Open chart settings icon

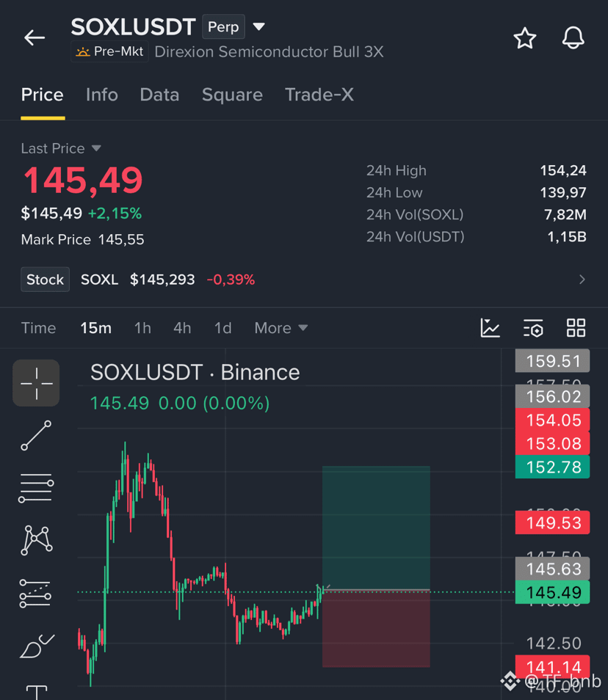coord(533,328)
